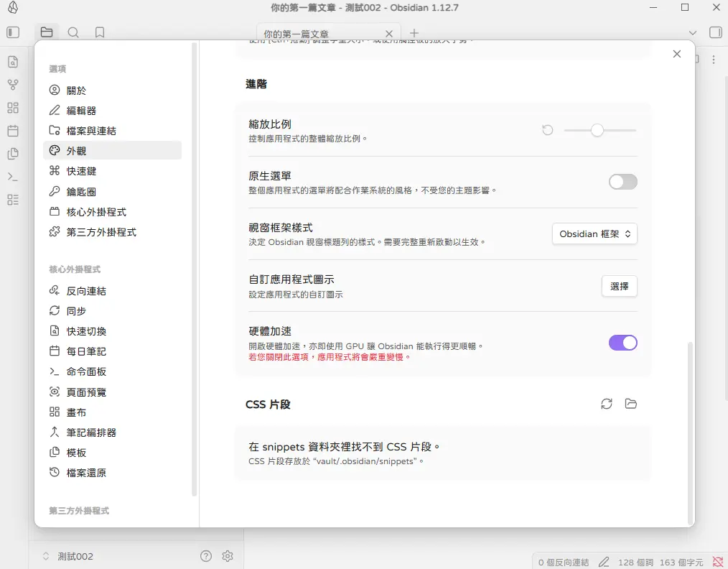Close the settings dialog with X
The height and width of the screenshot is (569, 728).
pos(676,54)
